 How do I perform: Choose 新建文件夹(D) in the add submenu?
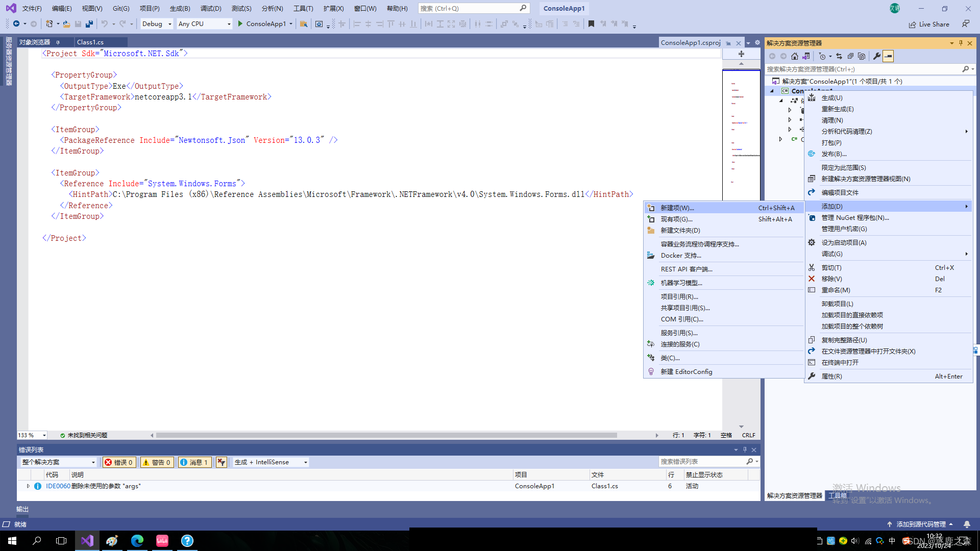pos(724,231)
